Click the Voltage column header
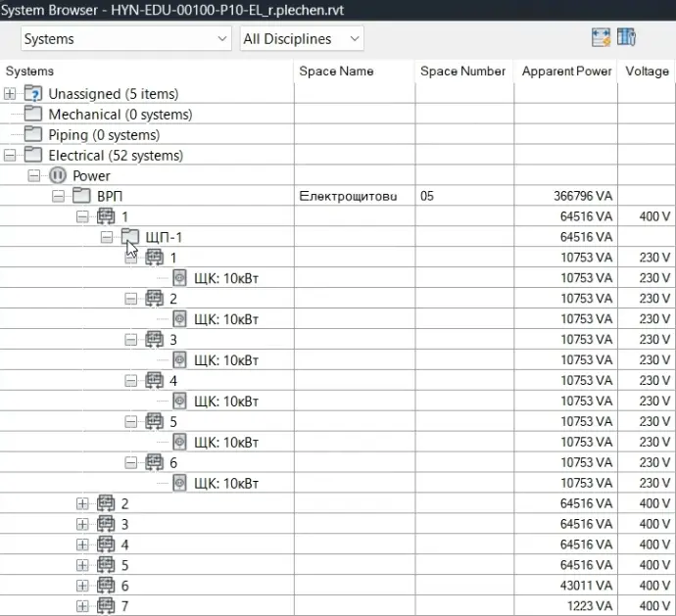The height and width of the screenshot is (616, 676). click(646, 71)
